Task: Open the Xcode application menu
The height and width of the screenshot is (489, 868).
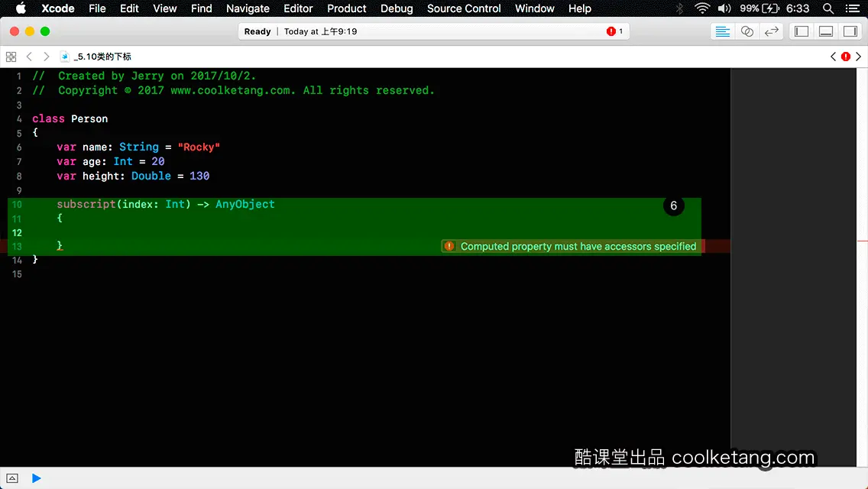Action: [x=57, y=8]
